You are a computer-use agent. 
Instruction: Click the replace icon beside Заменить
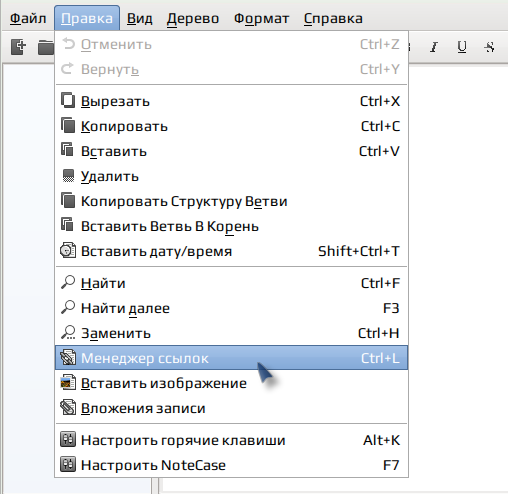68,332
